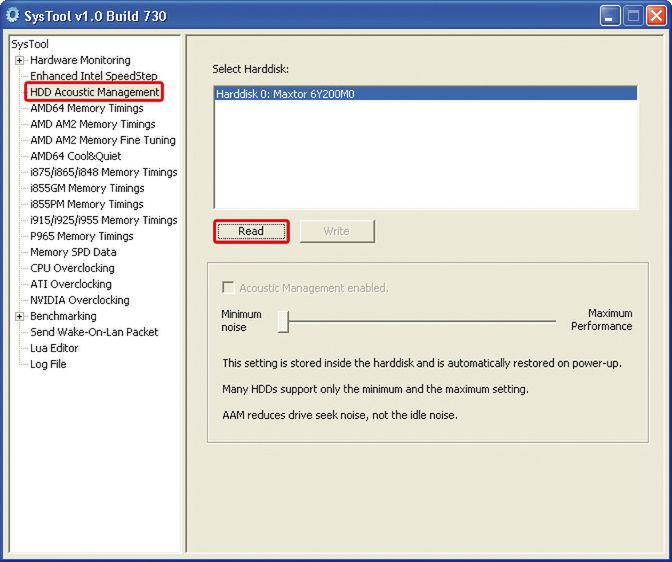Click the Write button
Screen dimensions: 672x562
tap(337, 231)
